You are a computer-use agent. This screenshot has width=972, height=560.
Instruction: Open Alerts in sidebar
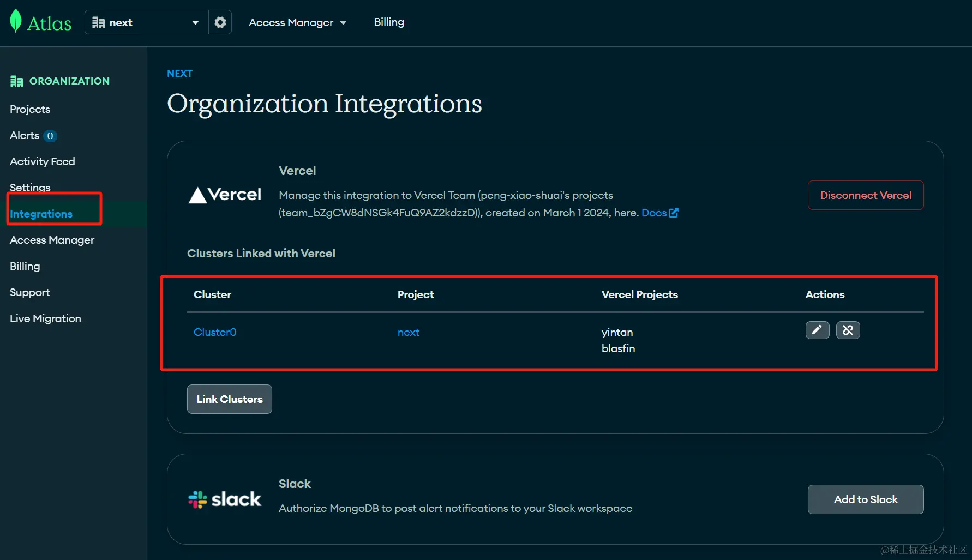tap(25, 135)
